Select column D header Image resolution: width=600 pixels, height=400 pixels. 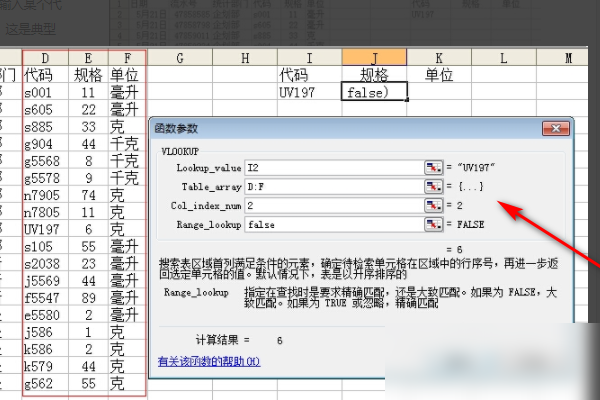(x=45, y=58)
